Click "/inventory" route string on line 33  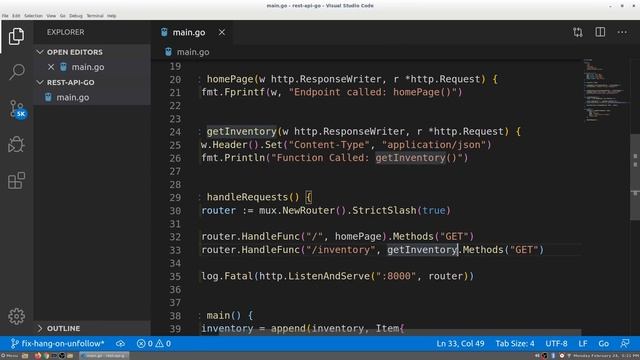click(340, 249)
